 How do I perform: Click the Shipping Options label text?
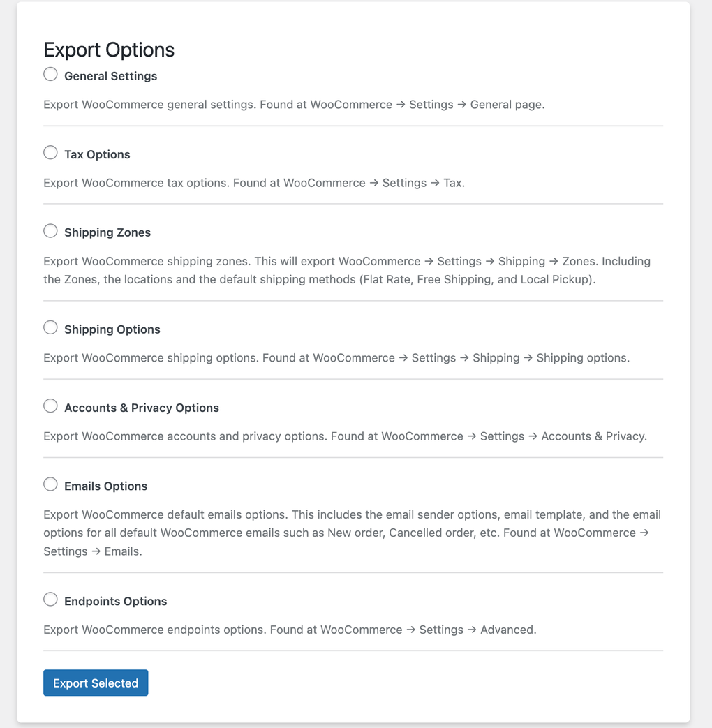click(112, 329)
